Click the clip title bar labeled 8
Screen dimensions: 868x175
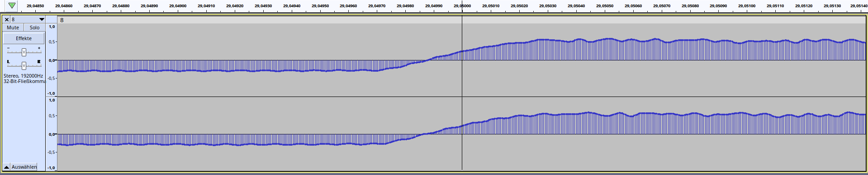point(461,20)
